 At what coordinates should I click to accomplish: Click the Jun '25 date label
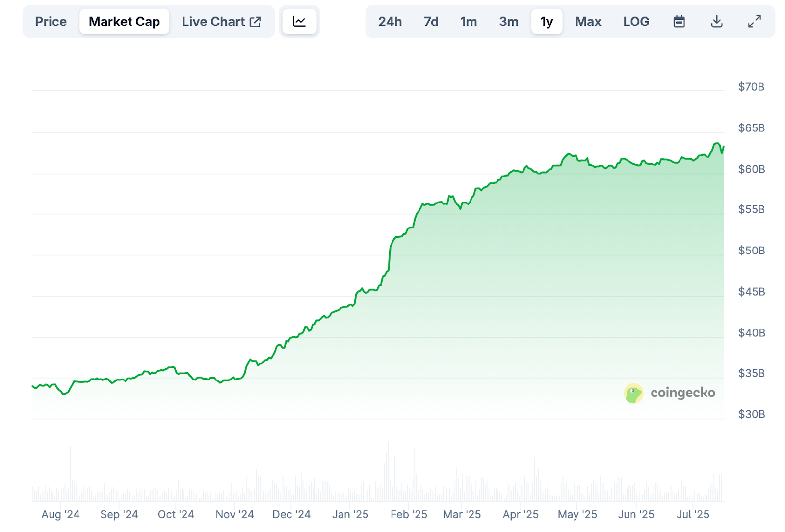point(636,514)
